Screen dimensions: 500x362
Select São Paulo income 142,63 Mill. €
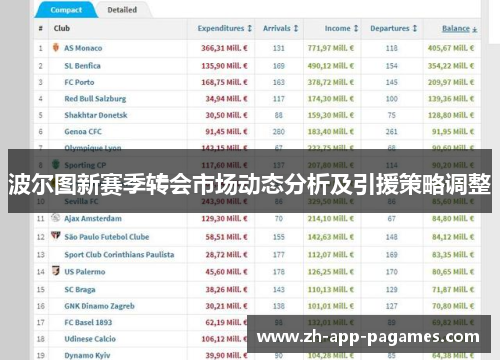tap(331, 237)
